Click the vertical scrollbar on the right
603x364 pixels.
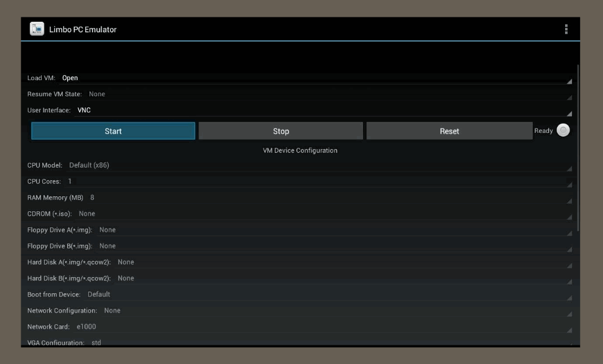tap(578, 148)
